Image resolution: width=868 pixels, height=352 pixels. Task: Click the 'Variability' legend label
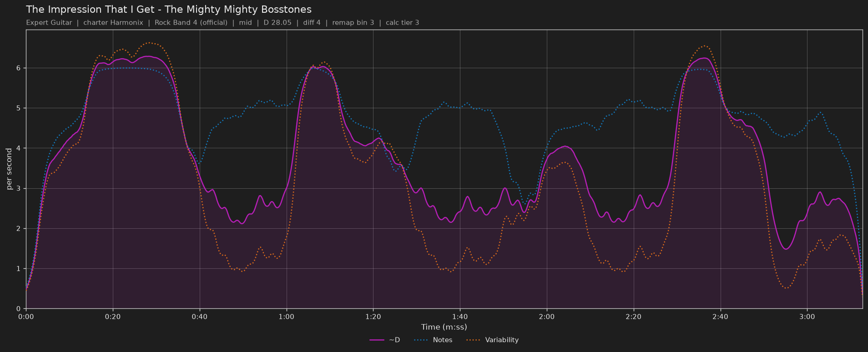(502, 340)
